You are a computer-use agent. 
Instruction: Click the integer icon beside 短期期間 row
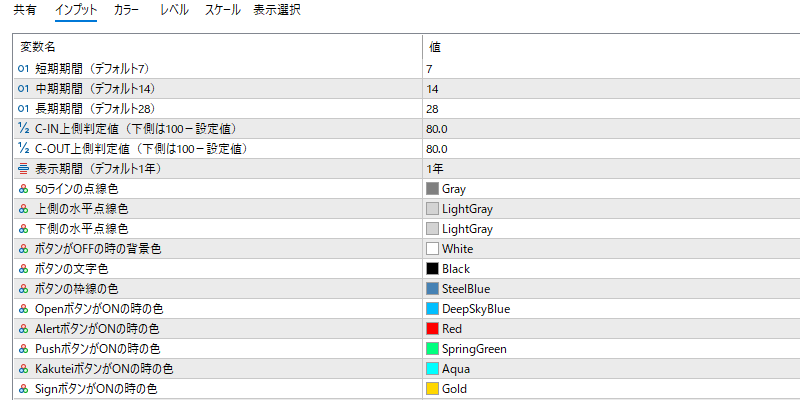click(23, 68)
